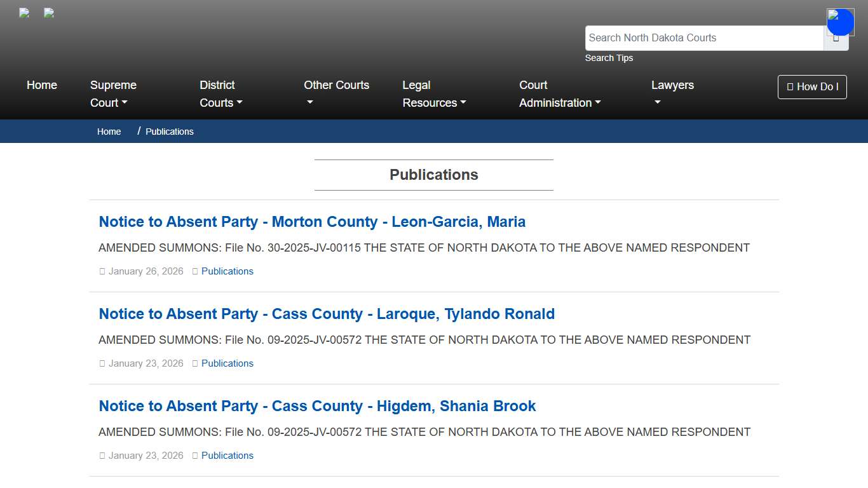Open the blue accessibility widget icon

coord(840,22)
